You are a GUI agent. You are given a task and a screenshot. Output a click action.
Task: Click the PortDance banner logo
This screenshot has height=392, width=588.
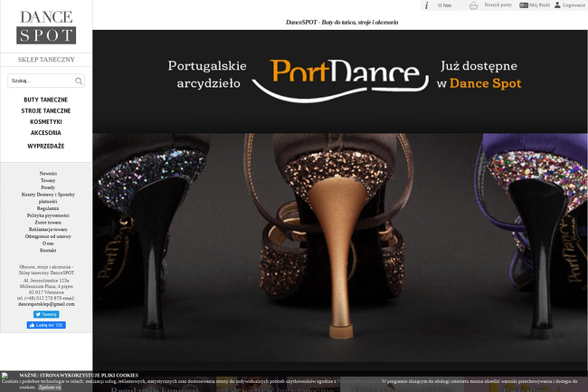(340, 80)
